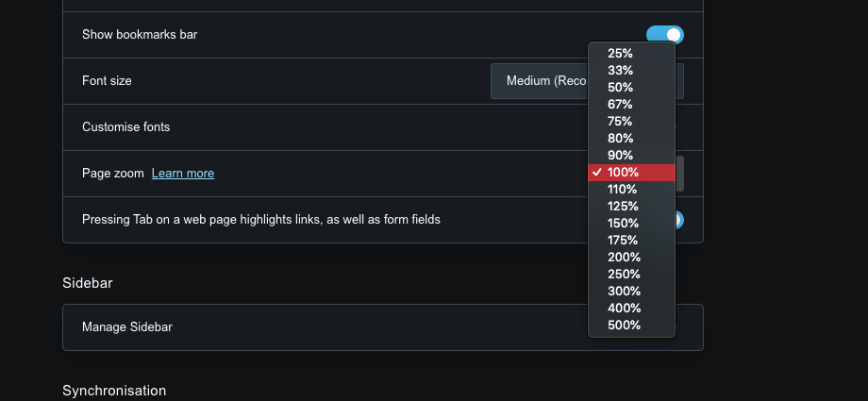Toggle the Show bookmarks bar switch
Image resolution: width=868 pixels, height=401 pixels.
pos(666,35)
